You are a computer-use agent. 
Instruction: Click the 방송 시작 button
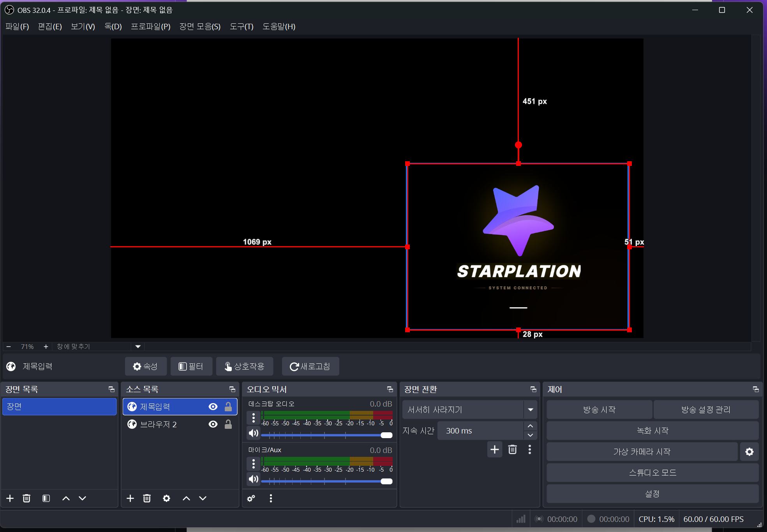click(x=599, y=410)
